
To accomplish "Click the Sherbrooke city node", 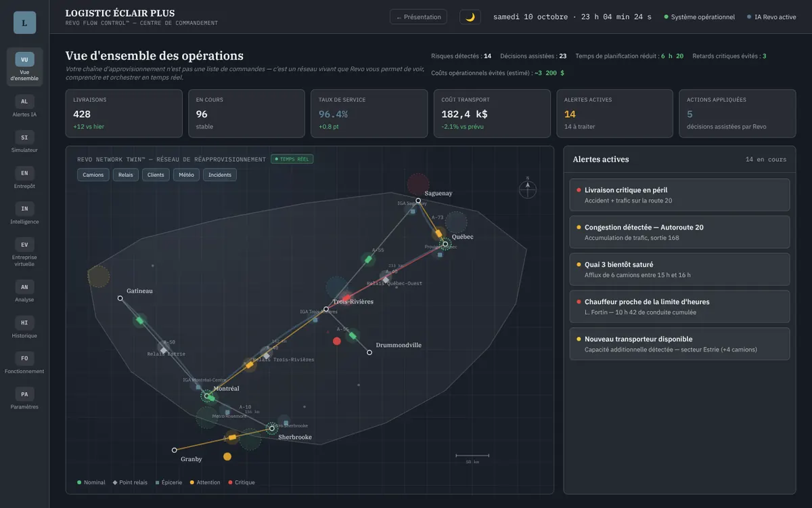I will click(272, 428).
